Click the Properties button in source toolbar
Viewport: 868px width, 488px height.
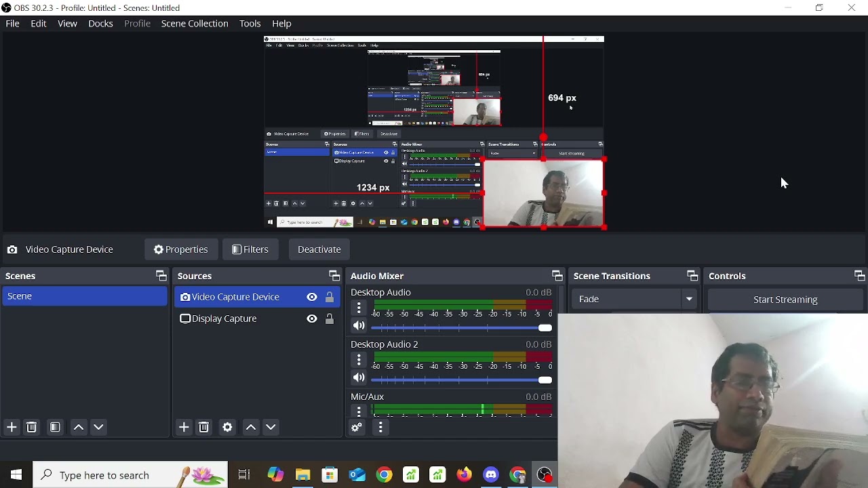[181, 249]
